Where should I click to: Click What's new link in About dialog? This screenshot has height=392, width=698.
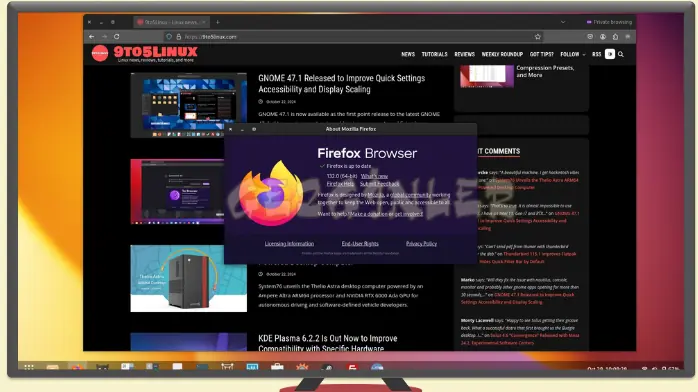coord(374,176)
